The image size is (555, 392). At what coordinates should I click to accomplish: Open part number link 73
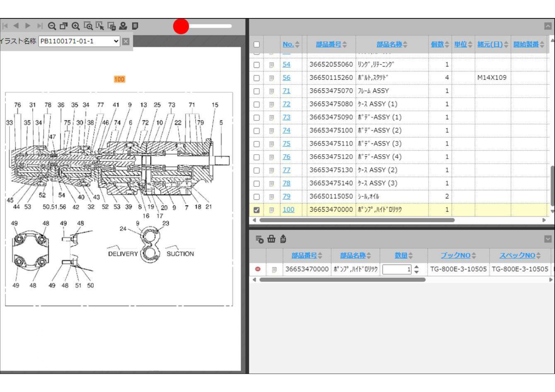pos(286,117)
